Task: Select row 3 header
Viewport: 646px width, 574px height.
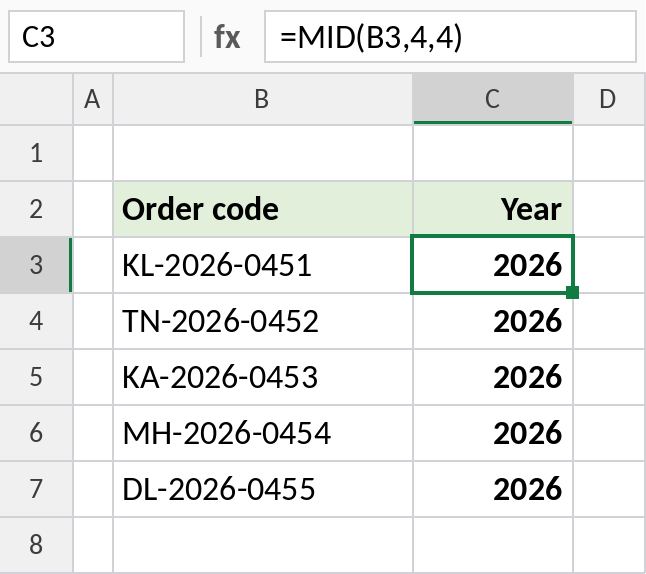Action: [x=36, y=265]
